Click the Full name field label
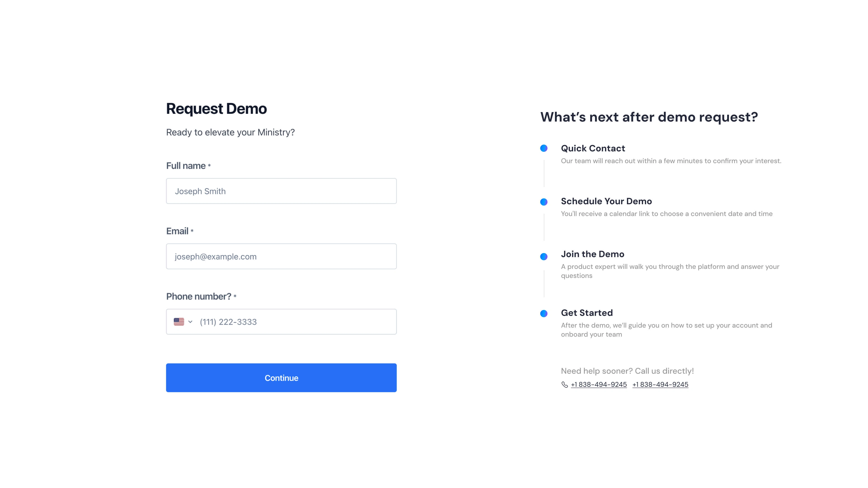Screen dimensions: 868x488 (186, 166)
